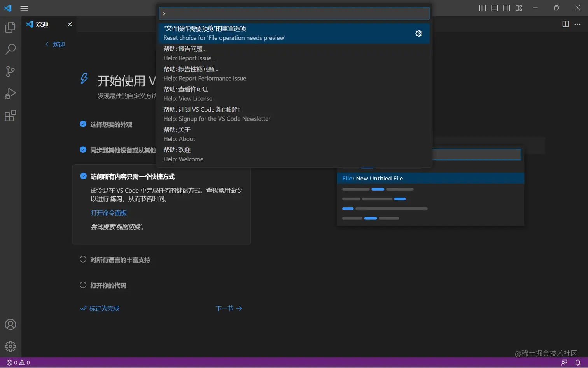Expand the 对所有语言的丰富支持 step
This screenshot has height=368, width=588.
click(120, 260)
